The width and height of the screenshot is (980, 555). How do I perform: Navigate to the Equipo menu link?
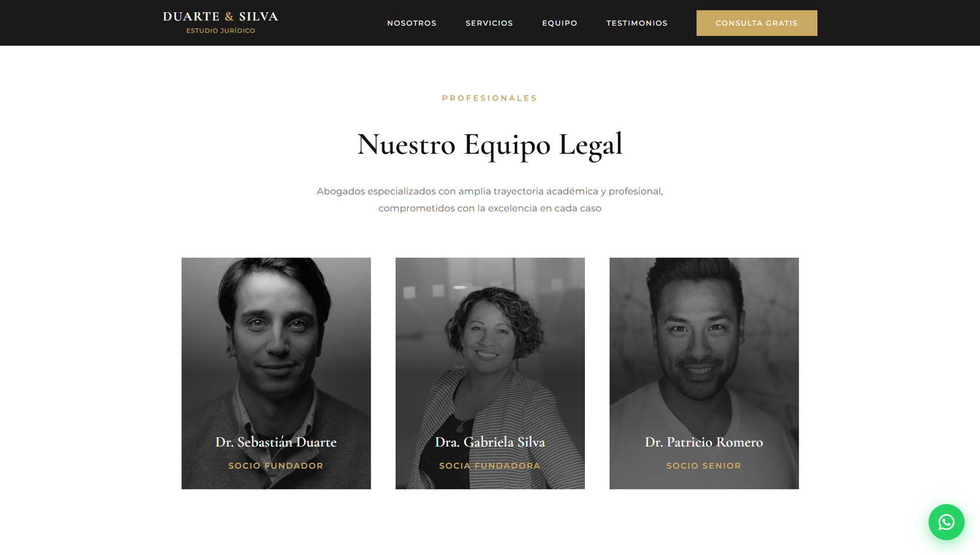[559, 23]
